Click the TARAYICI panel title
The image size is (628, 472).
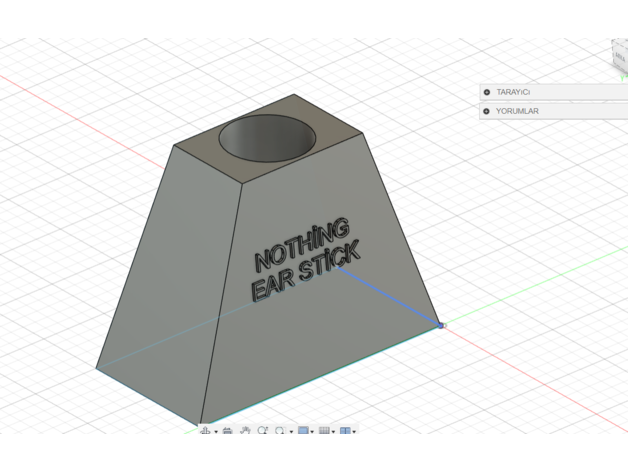coord(513,92)
